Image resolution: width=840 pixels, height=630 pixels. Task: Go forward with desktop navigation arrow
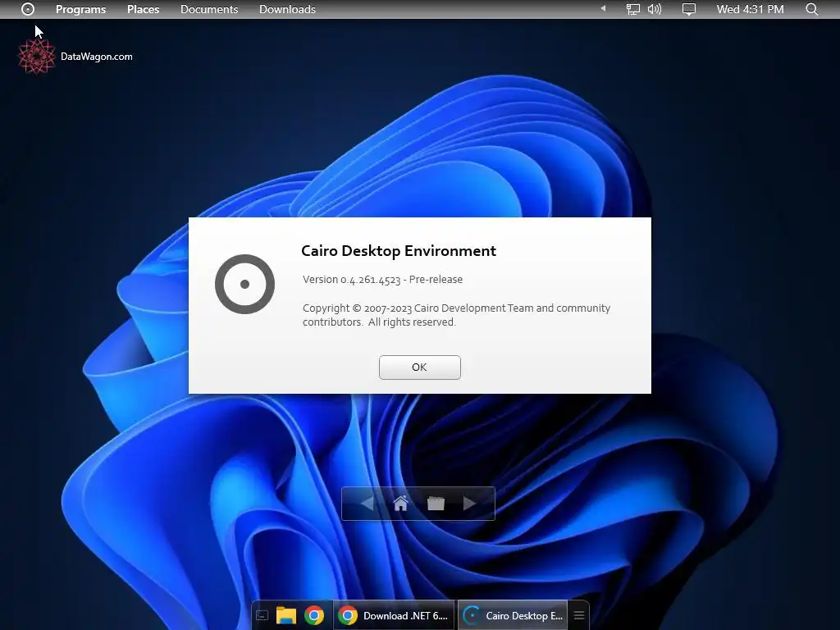coord(470,504)
